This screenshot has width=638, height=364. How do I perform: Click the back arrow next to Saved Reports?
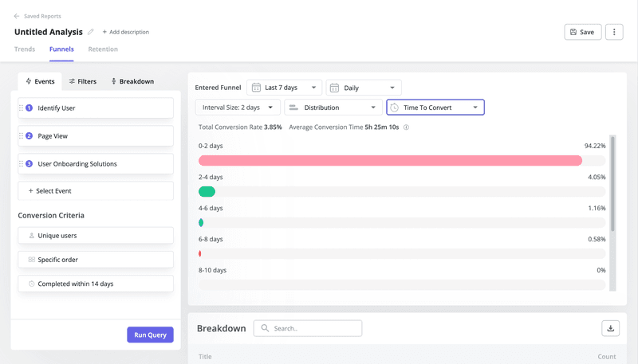tap(17, 16)
